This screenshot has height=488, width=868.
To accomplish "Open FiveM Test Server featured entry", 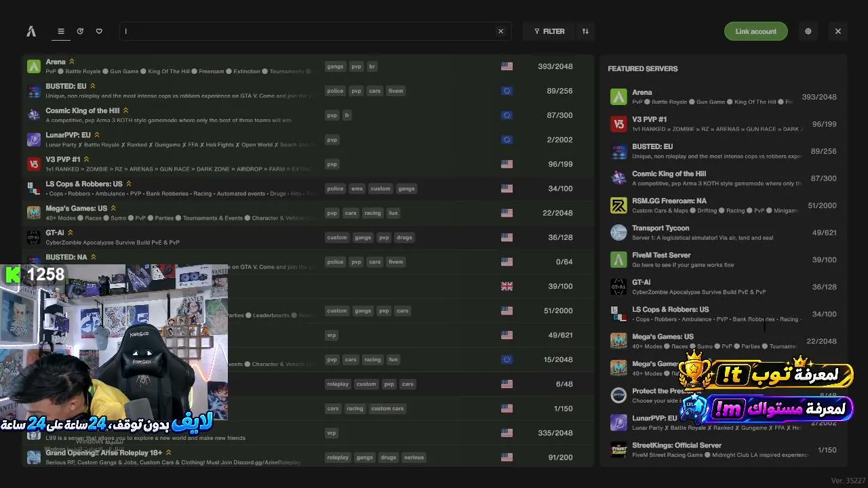I will 661,255.
